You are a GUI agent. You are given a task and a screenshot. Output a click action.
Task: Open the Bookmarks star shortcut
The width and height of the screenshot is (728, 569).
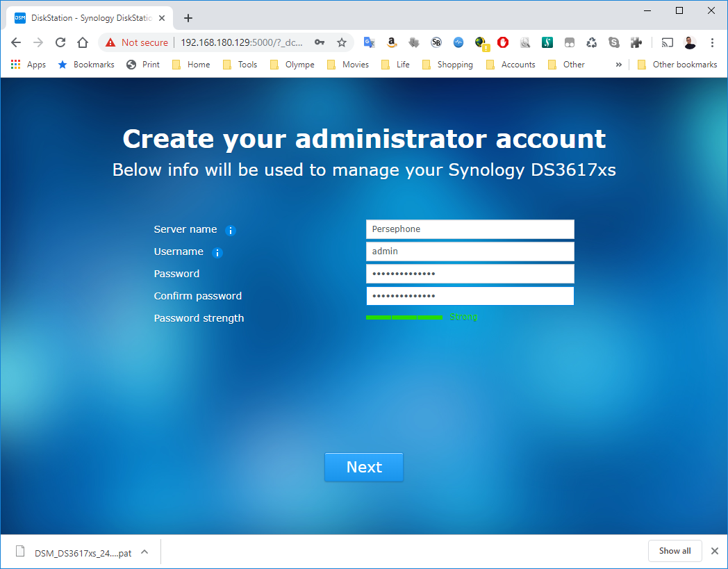tap(86, 65)
